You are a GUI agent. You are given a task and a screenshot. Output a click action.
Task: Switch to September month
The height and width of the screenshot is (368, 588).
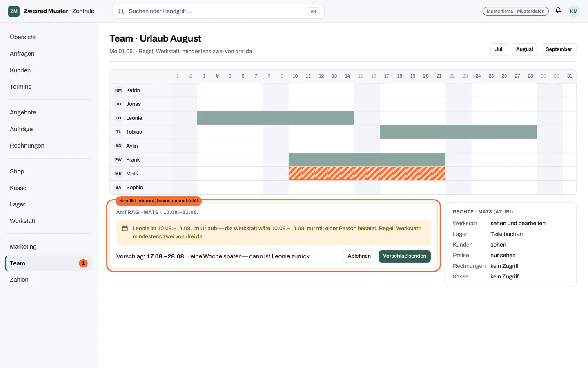point(559,49)
